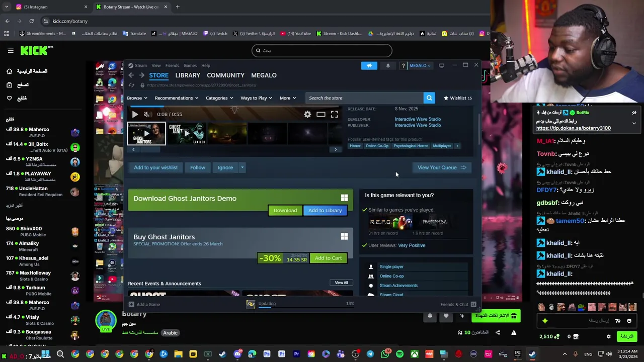Viewport: 644px width, 362px height.
Task: Click Add a Game in Steam footer
Action: pyautogui.click(x=144, y=304)
